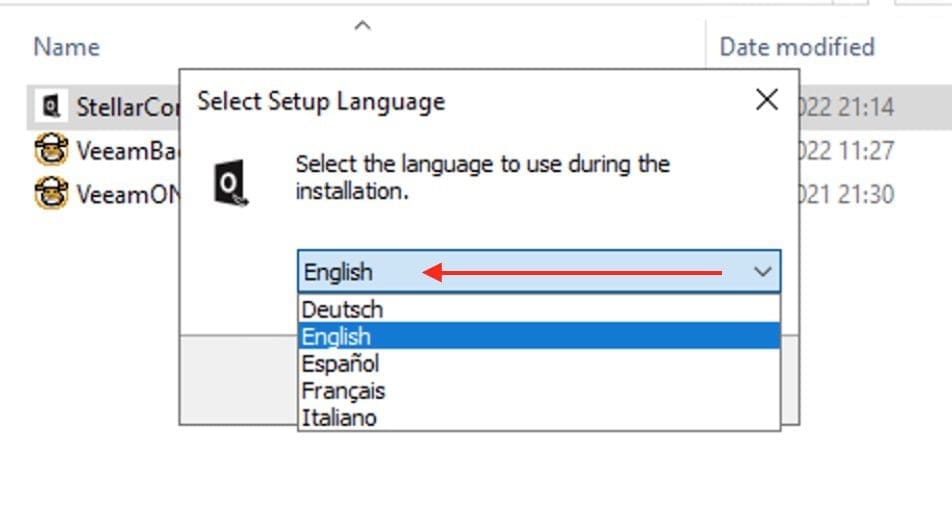Select the VeeamBa file name in the list
The width and height of the screenshot is (952, 526).
(x=126, y=151)
